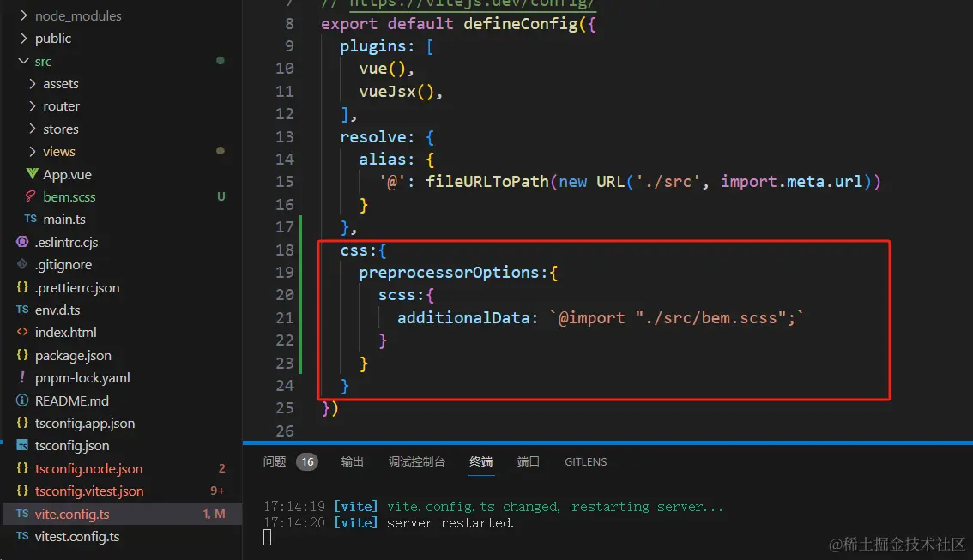
Task: Click 'server restarted.' terminal line
Action: [x=450, y=523]
